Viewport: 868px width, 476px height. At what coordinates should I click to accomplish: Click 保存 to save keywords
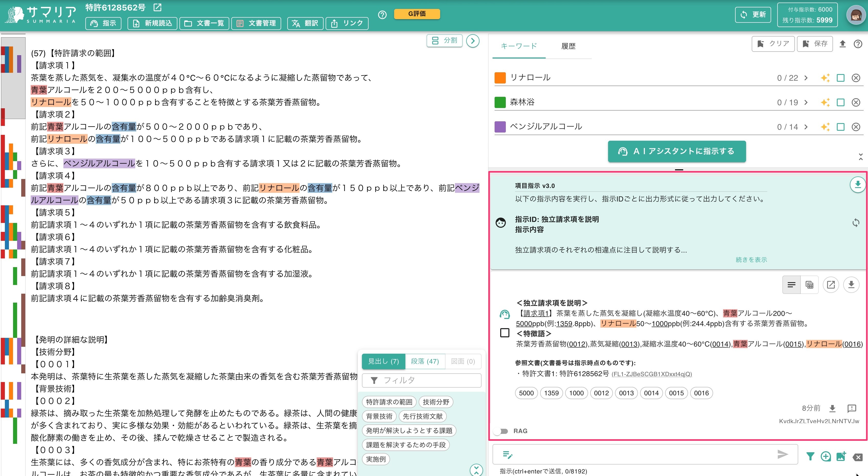pyautogui.click(x=815, y=44)
